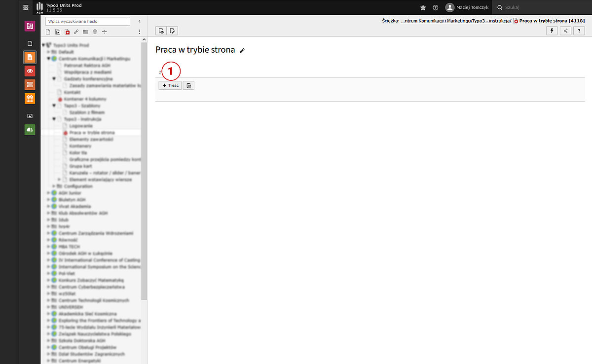The image size is (592, 364).
Task: Click the page tree search field
Action: 88,21
